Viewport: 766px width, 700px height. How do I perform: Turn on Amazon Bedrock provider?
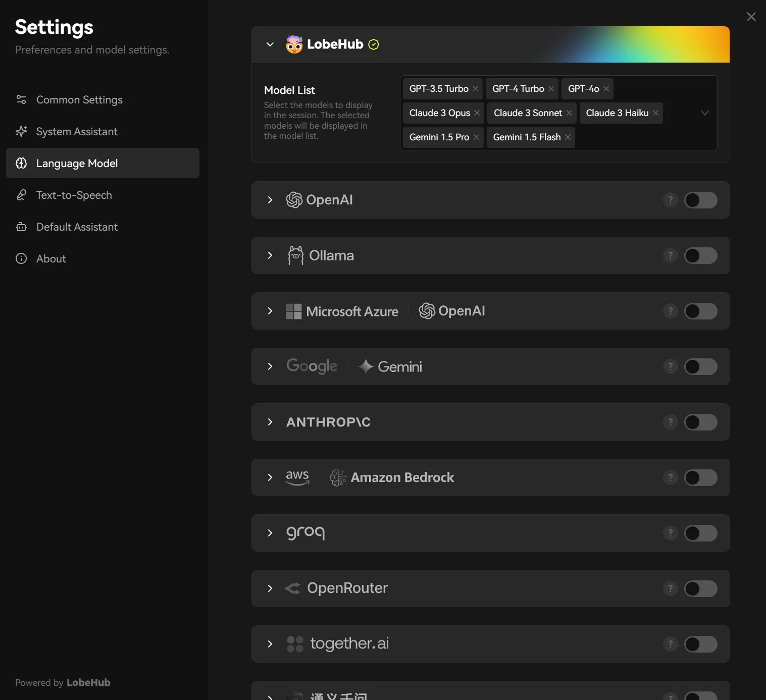(701, 477)
